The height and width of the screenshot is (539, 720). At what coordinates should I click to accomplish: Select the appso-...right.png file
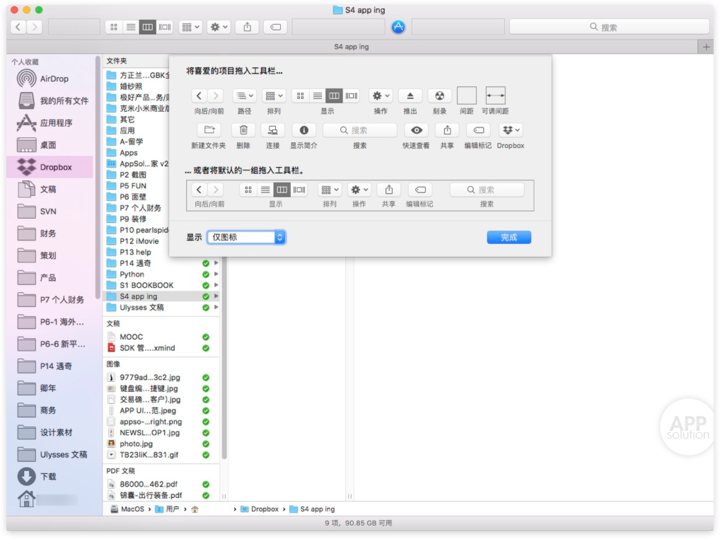[x=162, y=422]
